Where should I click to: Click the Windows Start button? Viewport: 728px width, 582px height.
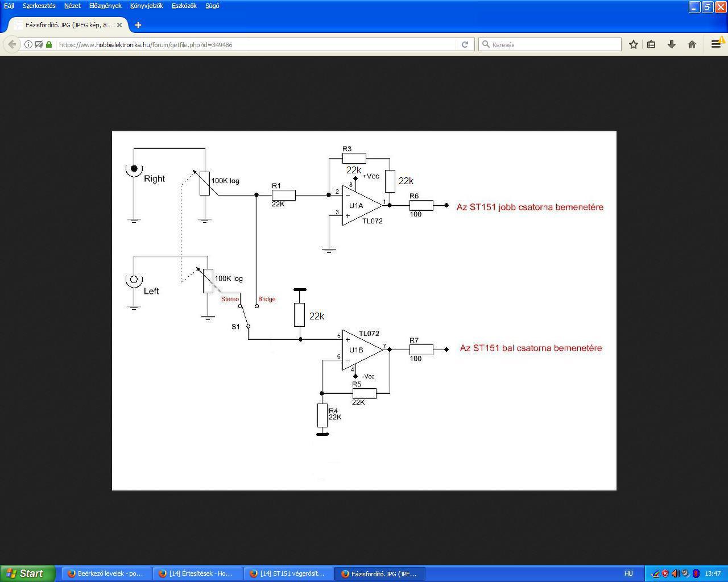coord(27,573)
